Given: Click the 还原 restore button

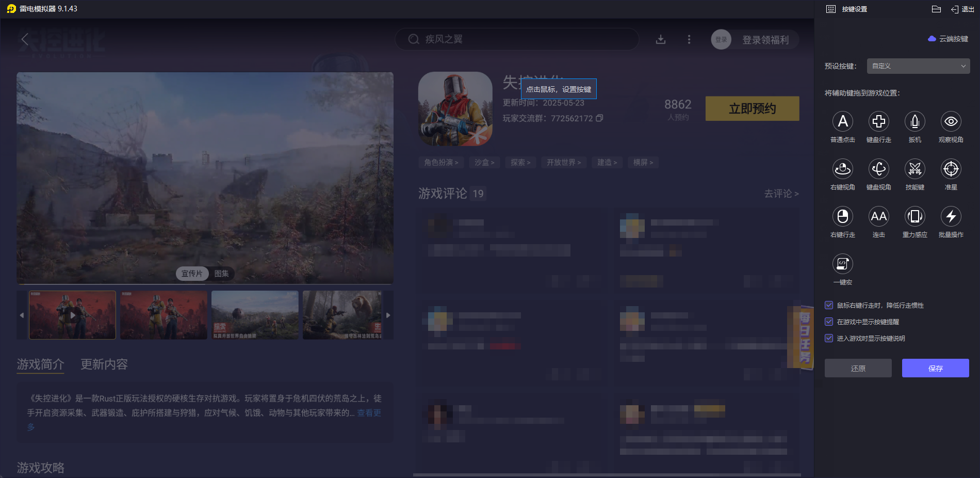Looking at the screenshot, I should (x=858, y=368).
